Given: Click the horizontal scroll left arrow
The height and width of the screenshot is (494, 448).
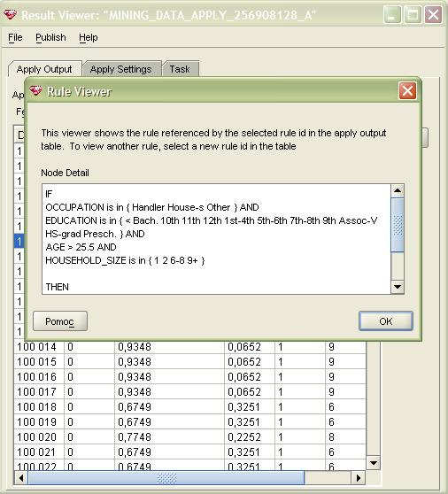Looking at the screenshot, I should pos(21,478).
